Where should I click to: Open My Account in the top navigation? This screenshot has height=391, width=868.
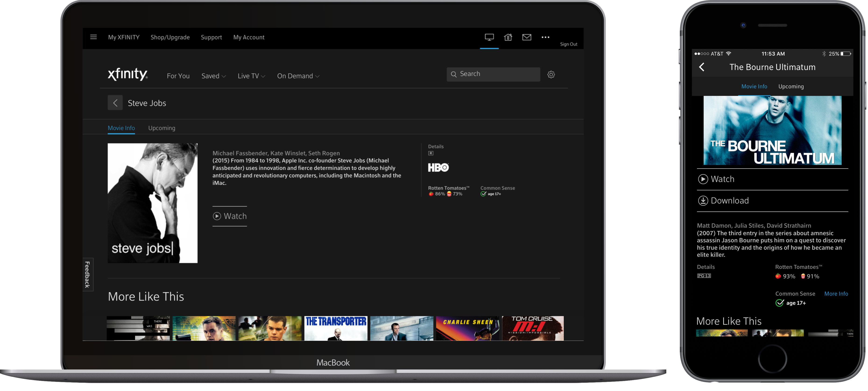tap(249, 37)
